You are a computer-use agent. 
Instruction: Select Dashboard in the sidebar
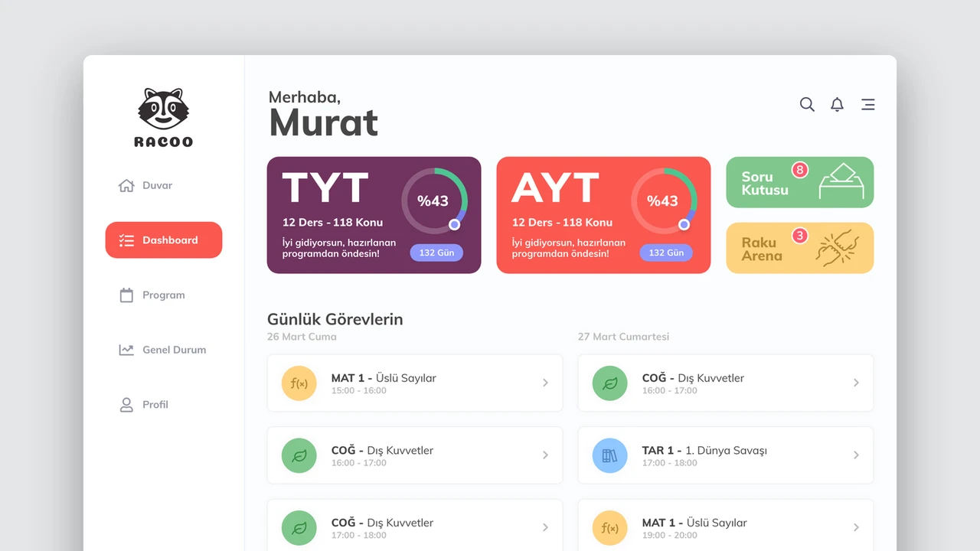(x=164, y=240)
